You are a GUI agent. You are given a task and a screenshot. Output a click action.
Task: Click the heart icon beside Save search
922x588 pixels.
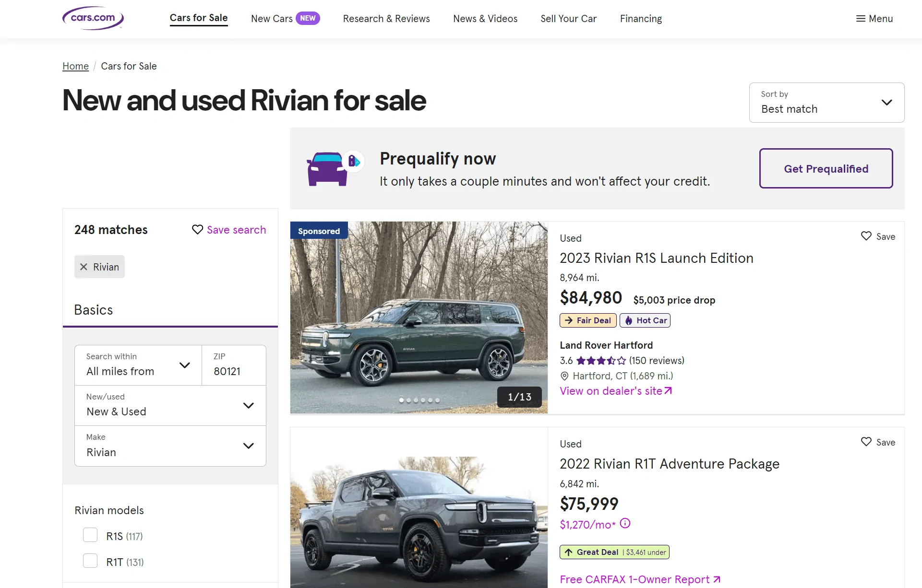pyautogui.click(x=197, y=230)
